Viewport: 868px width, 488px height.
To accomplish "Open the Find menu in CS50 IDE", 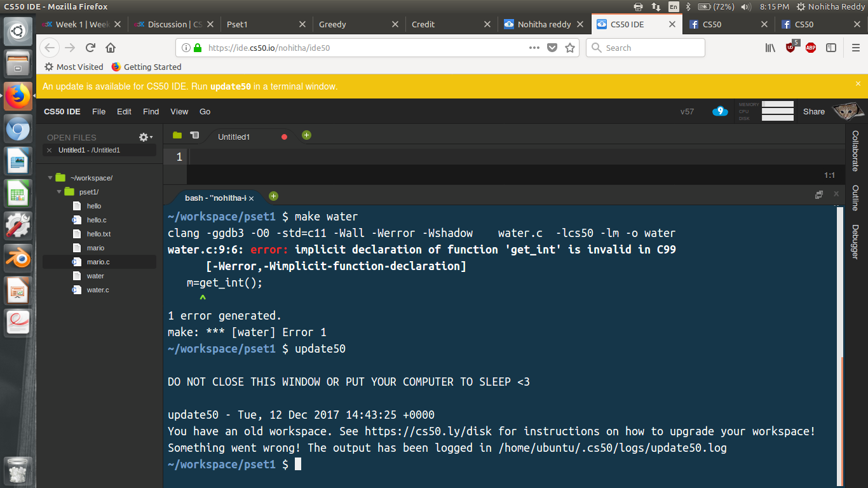I will [151, 111].
